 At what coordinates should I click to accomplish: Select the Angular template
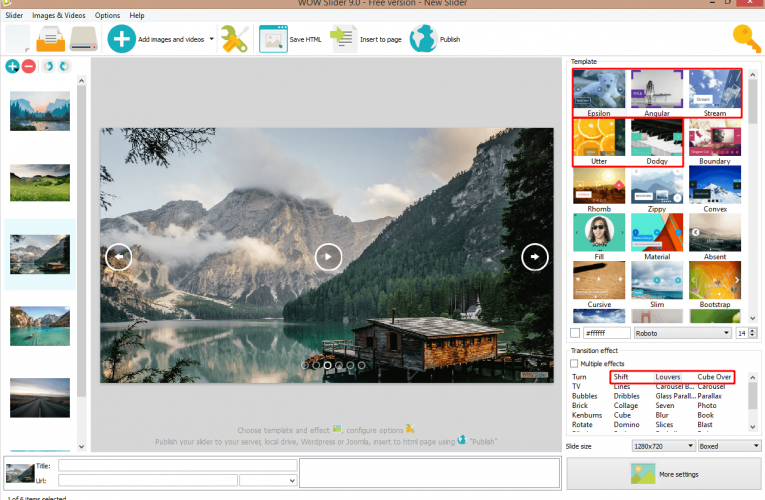coord(657,93)
